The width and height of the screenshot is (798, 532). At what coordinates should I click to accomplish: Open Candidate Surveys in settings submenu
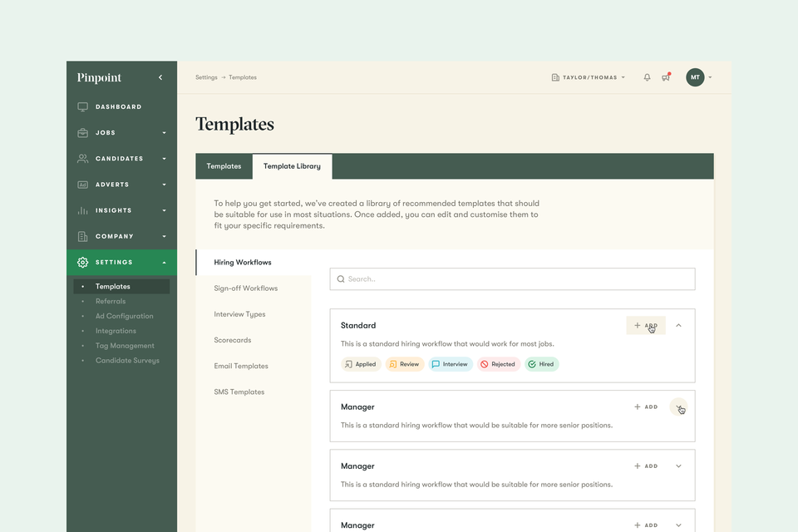click(127, 361)
